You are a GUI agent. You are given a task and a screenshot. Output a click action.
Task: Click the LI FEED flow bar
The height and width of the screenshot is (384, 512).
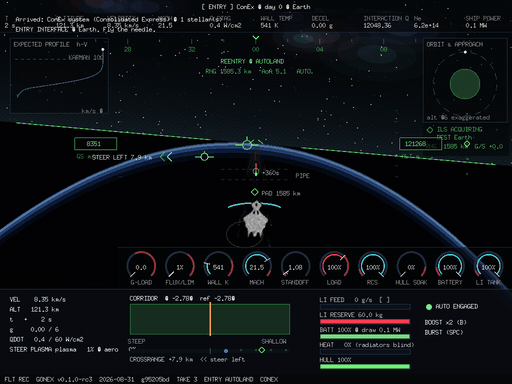365,307
